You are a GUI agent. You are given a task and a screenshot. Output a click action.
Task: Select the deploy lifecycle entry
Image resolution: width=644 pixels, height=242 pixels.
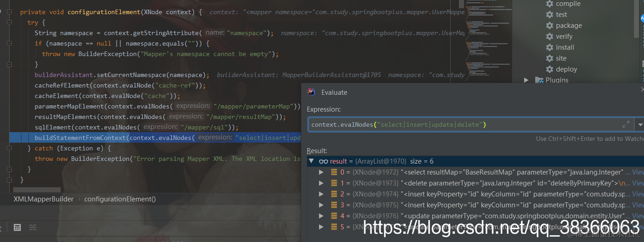567,69
